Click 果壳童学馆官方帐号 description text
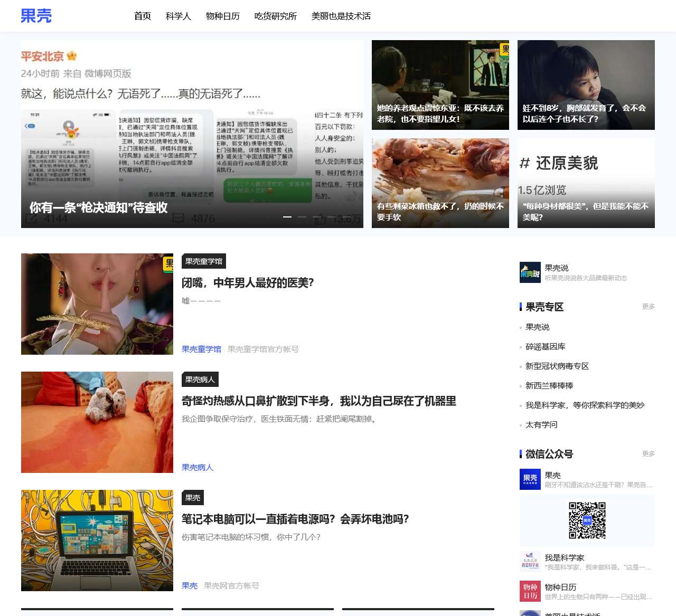 click(263, 349)
